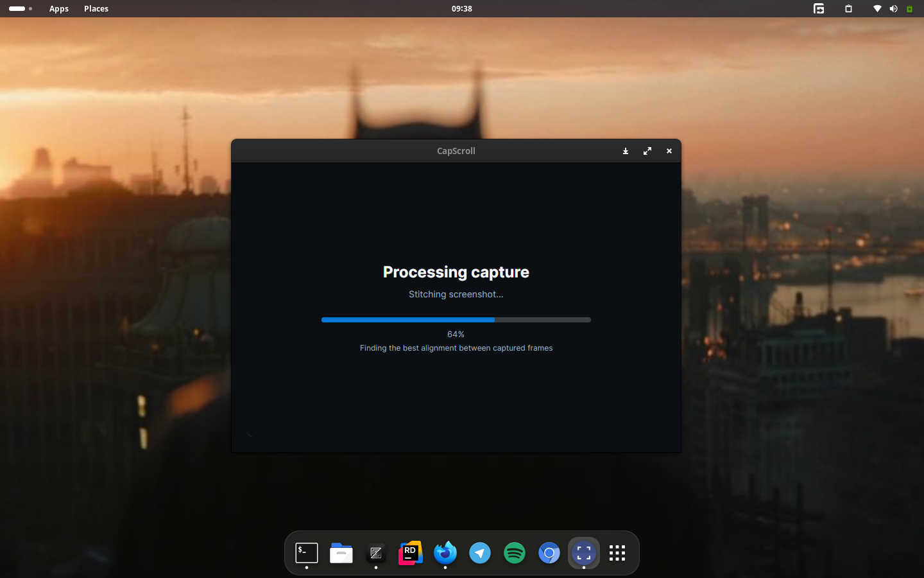Click the Processing capture heading
924x578 pixels.
click(x=456, y=272)
